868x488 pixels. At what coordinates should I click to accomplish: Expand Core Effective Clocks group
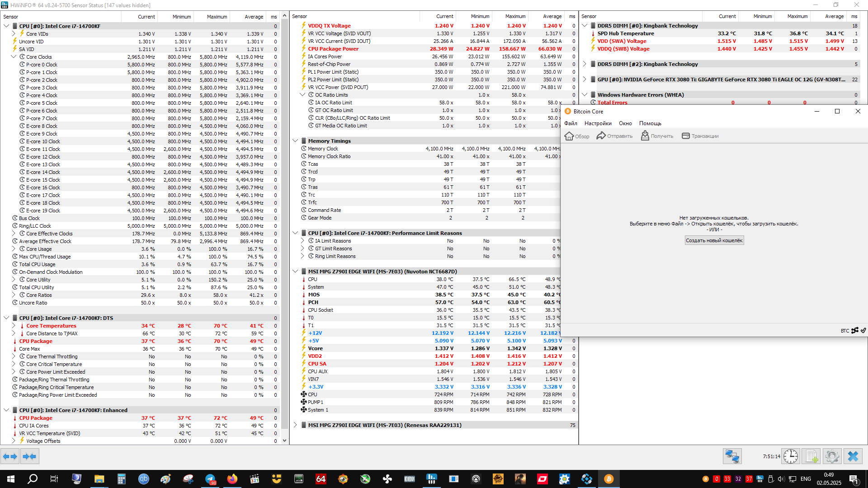click(14, 234)
